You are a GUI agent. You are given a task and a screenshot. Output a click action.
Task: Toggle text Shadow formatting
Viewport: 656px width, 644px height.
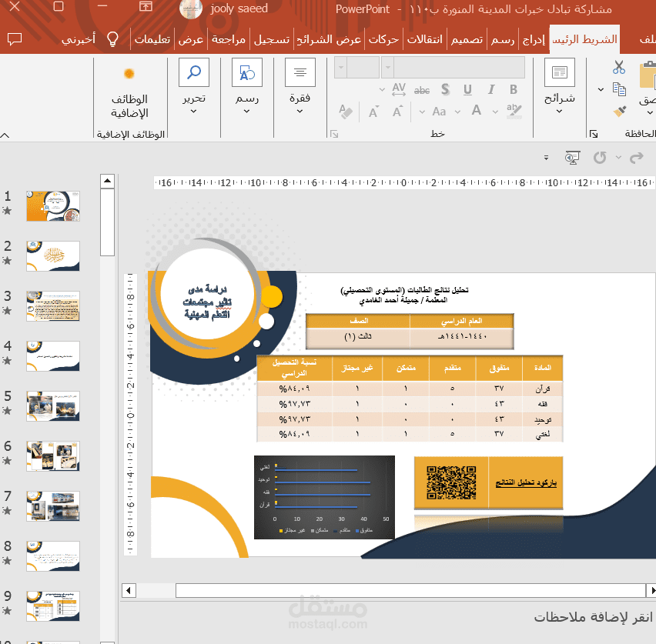(x=445, y=89)
